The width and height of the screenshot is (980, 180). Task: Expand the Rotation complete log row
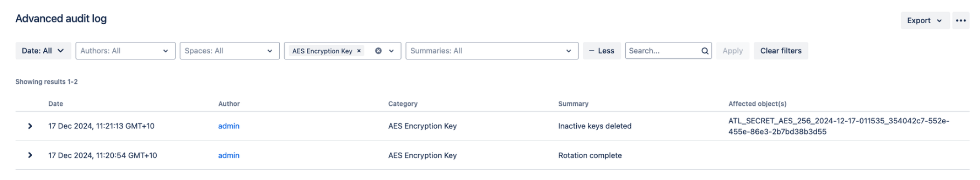click(x=30, y=155)
